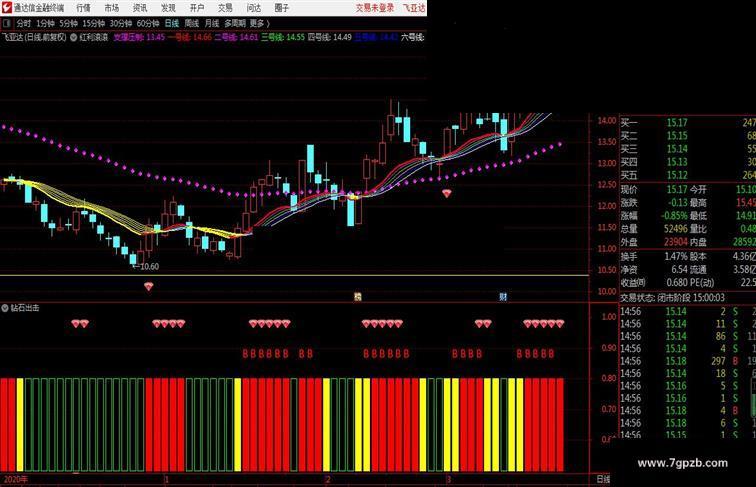The width and height of the screenshot is (756, 487).
Task: Switch to the 15分钟 period tab
Action: (x=94, y=23)
